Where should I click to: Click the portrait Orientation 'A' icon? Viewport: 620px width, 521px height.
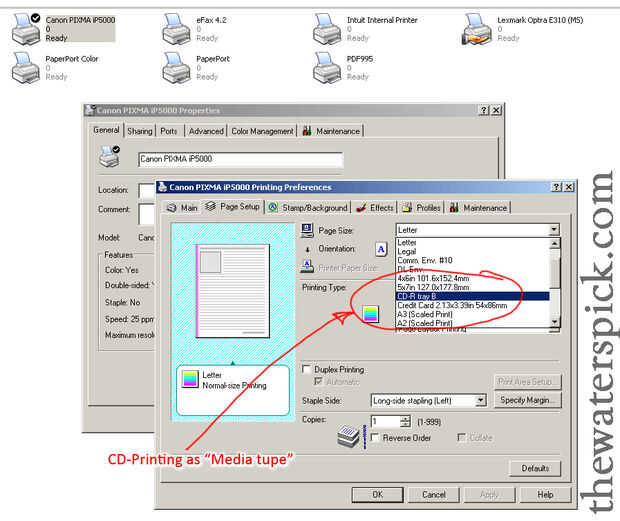[x=381, y=249]
